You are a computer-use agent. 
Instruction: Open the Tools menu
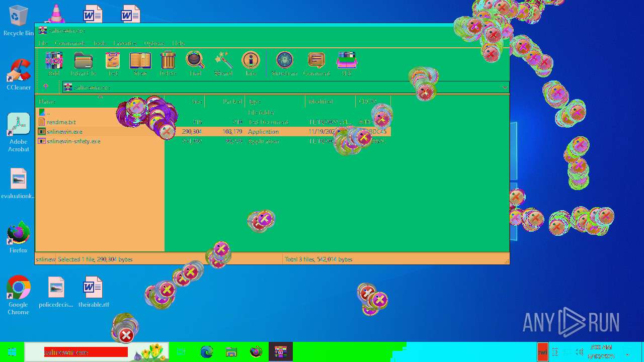[99, 43]
